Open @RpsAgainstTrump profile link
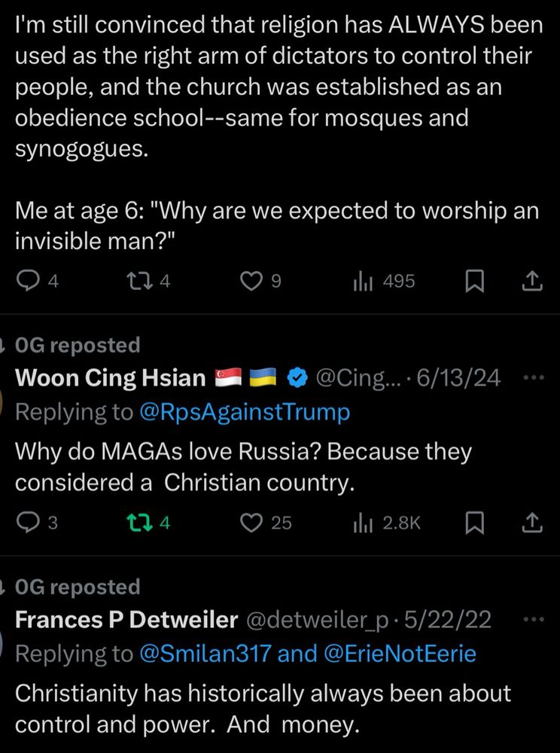 point(245,412)
